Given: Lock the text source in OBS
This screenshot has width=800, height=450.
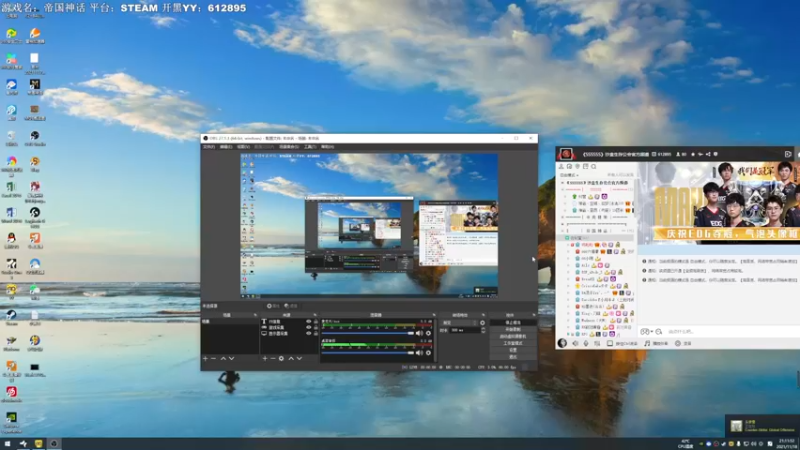Looking at the screenshot, I should pos(316,322).
